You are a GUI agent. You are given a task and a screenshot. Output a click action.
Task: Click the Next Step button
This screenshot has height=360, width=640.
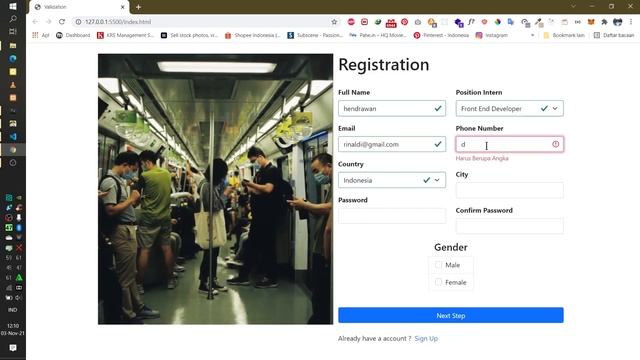click(451, 316)
